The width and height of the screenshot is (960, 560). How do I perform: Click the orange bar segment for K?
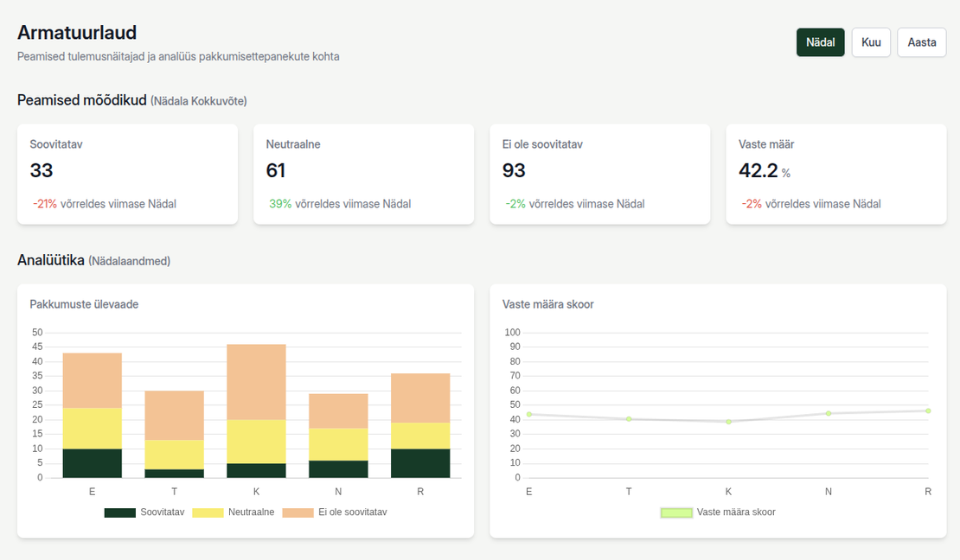click(256, 382)
